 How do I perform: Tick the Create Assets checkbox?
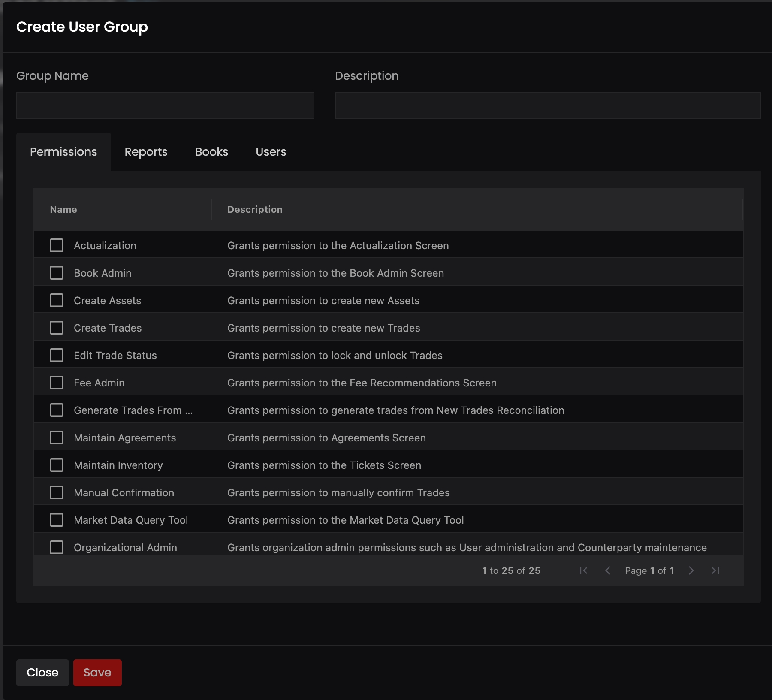pos(57,300)
